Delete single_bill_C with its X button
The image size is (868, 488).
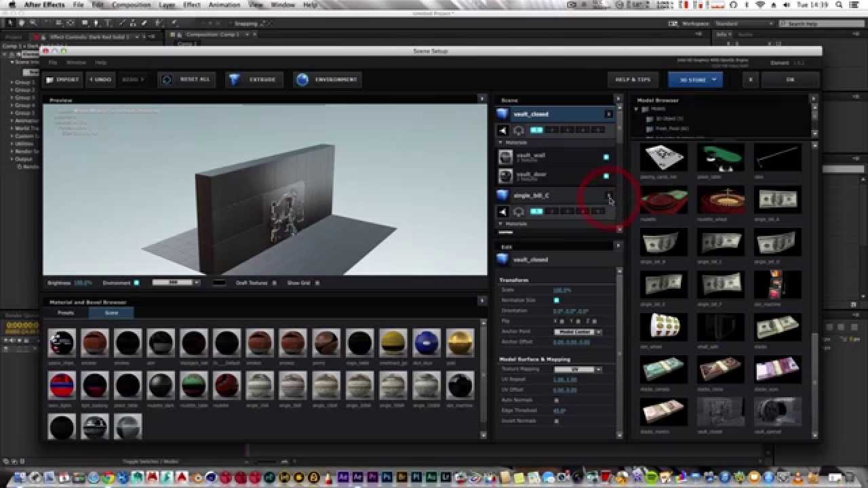(608, 195)
